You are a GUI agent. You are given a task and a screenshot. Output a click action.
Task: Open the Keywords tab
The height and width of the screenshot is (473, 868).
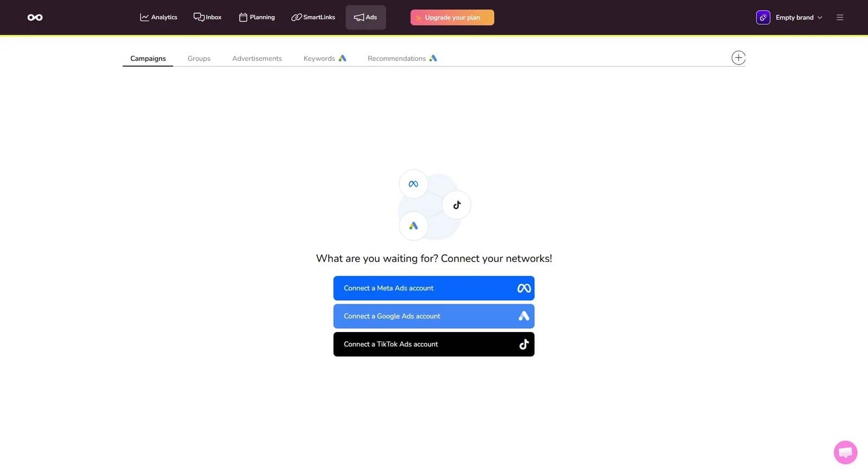(x=324, y=59)
